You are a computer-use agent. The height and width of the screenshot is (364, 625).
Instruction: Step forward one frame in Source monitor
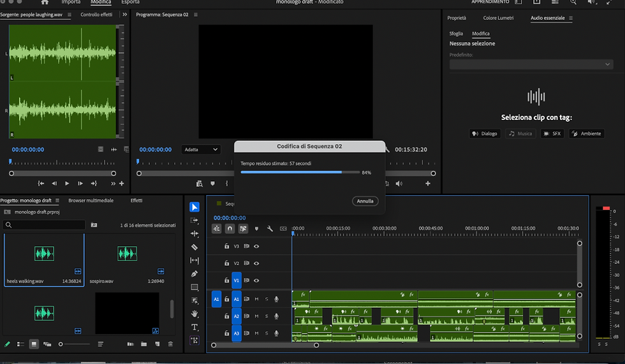pyautogui.click(x=80, y=184)
